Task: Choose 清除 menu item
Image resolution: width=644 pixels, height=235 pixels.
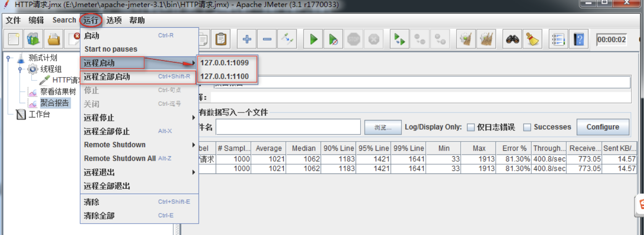Action: [139, 202]
